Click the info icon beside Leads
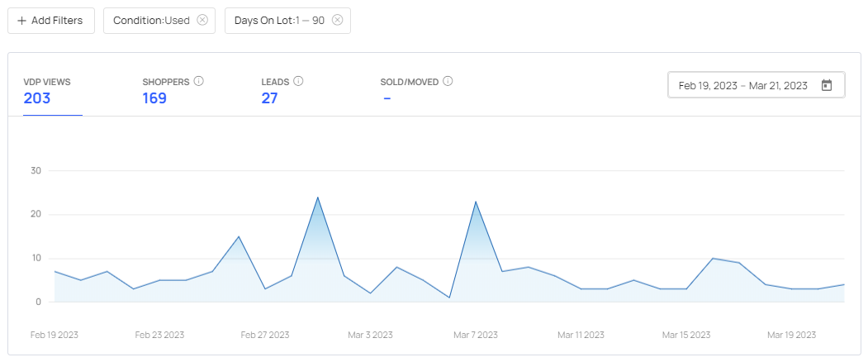 point(298,81)
